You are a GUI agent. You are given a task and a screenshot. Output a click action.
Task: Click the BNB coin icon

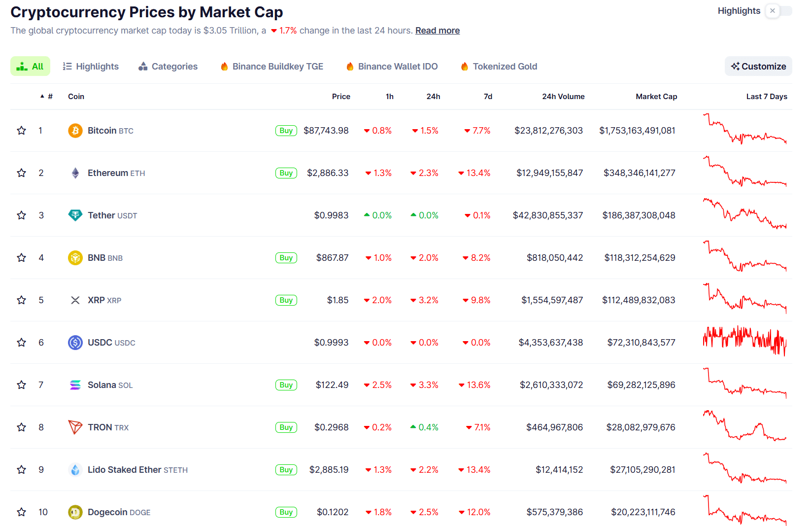[x=75, y=257]
